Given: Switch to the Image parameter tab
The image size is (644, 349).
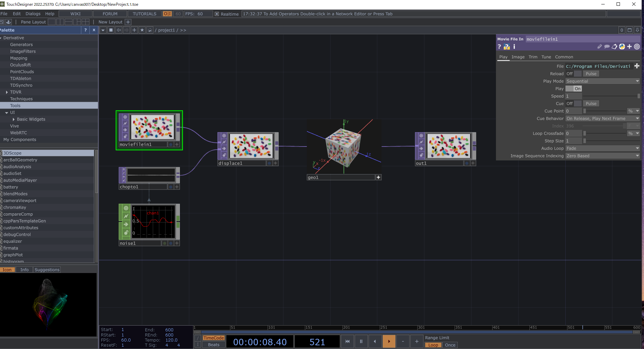Looking at the screenshot, I should [518, 57].
